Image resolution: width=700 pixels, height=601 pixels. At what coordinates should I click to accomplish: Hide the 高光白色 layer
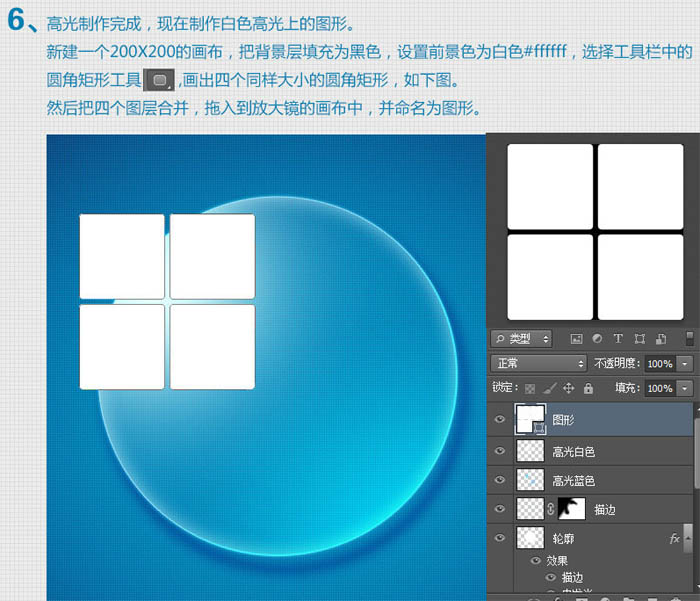coord(500,451)
